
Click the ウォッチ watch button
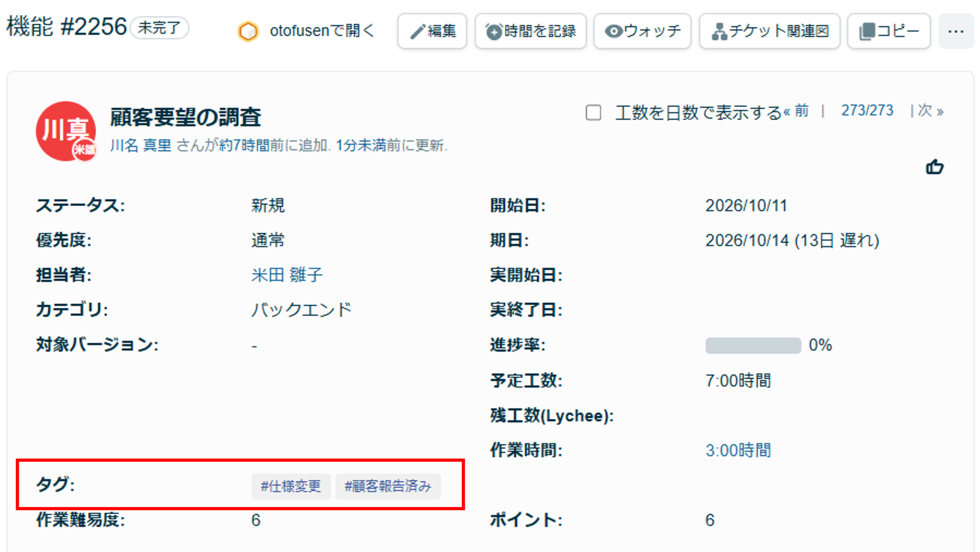coord(642,31)
